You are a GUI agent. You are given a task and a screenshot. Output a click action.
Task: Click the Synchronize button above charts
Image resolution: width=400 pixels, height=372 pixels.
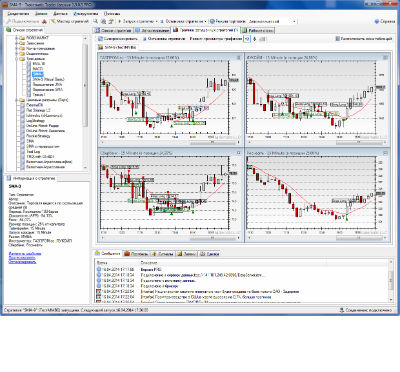pyautogui.click(x=118, y=39)
